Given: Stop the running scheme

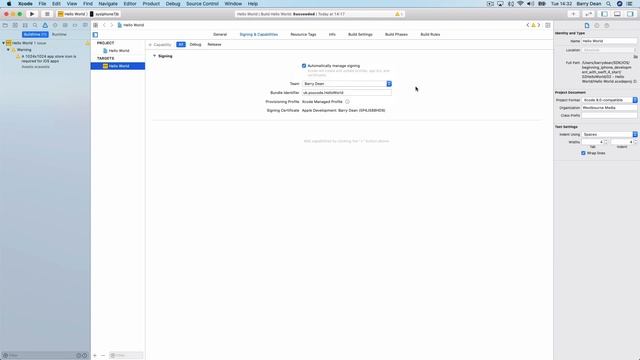Looking at the screenshot, I should click(47, 14).
